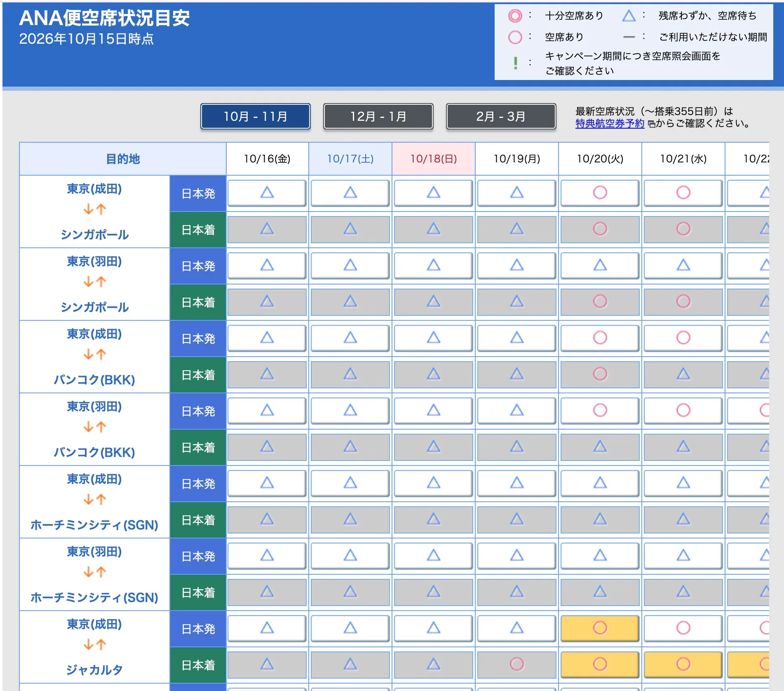Select 10/20 circle for Haneda–Singapore 日本着
The image size is (784, 691).
click(600, 302)
